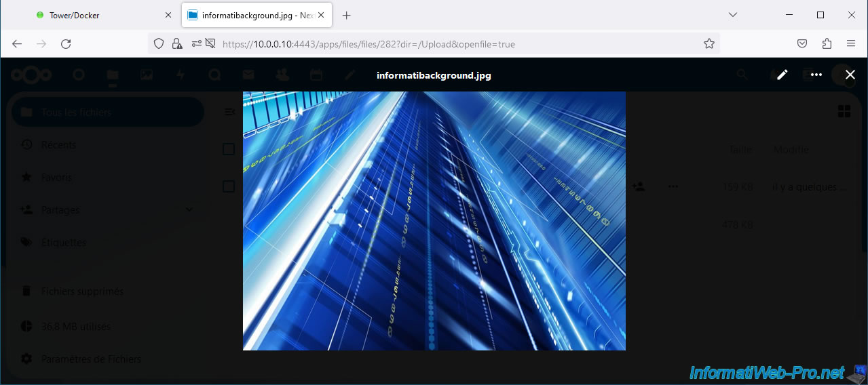The height and width of the screenshot is (385, 868).
Task: Reload the current page
Action: point(66,44)
